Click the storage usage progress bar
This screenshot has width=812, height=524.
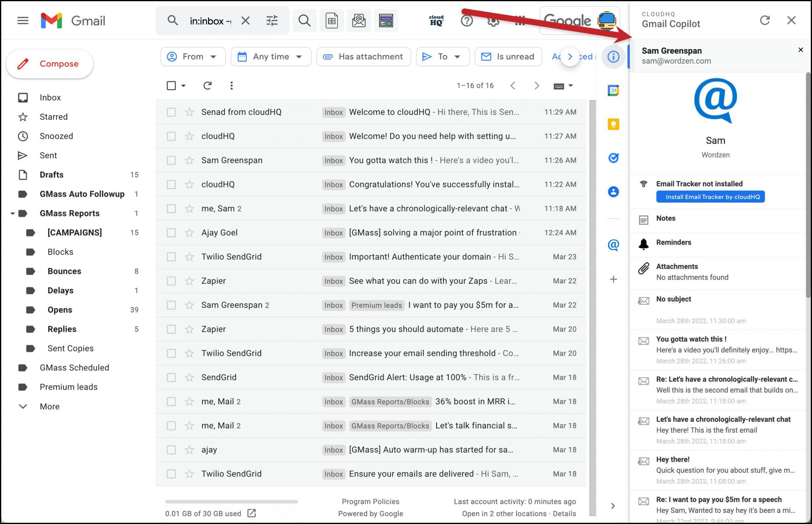pos(232,502)
